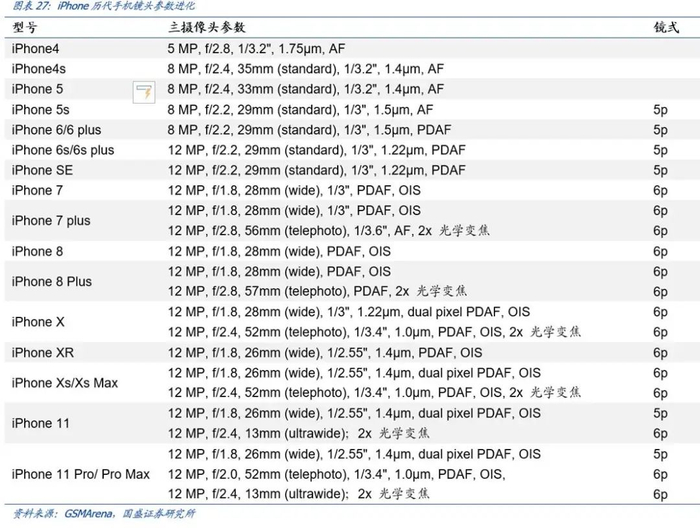Select iPhone 11 Pro f/2.0 52mm telephoto spec
The width and height of the screenshot is (700, 528).
(337, 474)
